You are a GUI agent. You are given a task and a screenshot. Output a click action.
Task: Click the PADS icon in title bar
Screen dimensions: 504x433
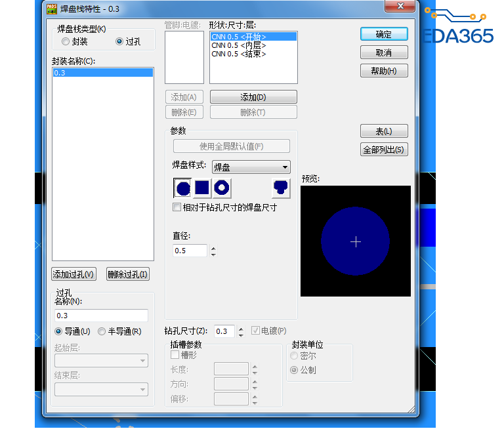pos(52,9)
